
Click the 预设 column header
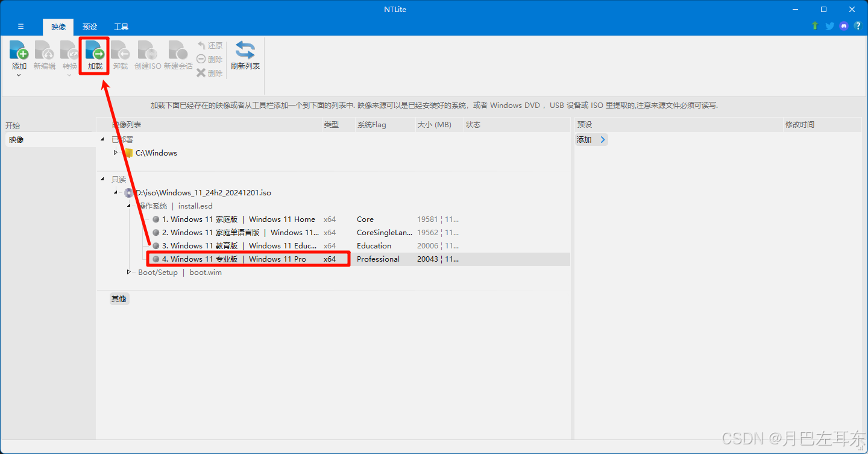click(585, 125)
